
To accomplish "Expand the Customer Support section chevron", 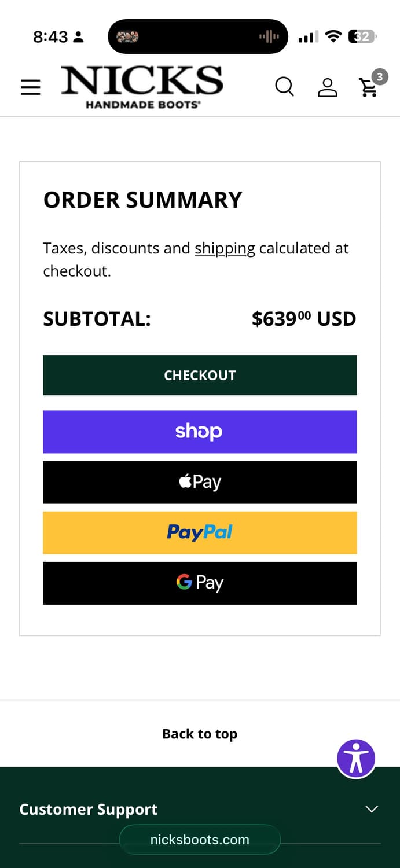I will tap(372, 809).
